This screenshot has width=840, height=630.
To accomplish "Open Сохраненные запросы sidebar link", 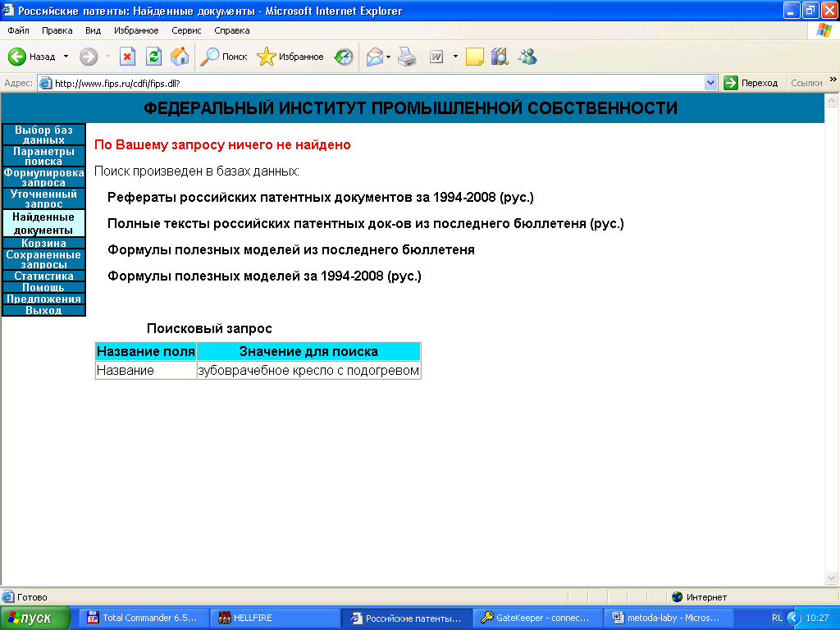I will (43, 259).
